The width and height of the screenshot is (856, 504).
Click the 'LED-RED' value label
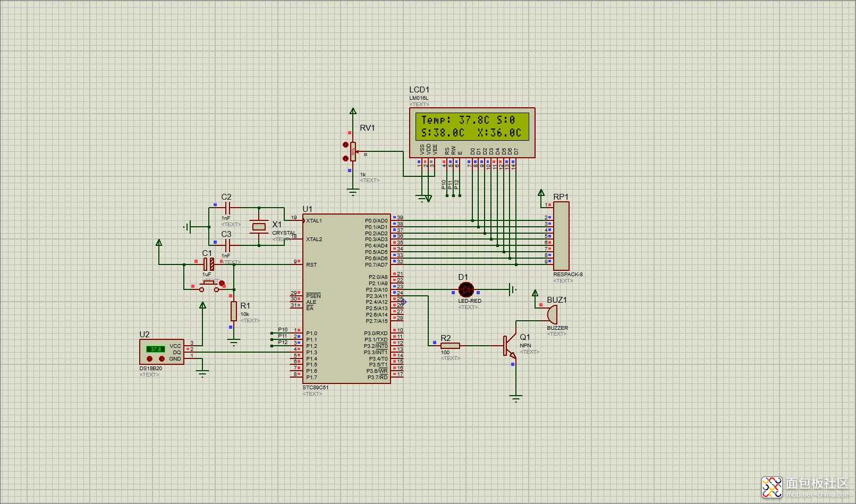point(470,301)
